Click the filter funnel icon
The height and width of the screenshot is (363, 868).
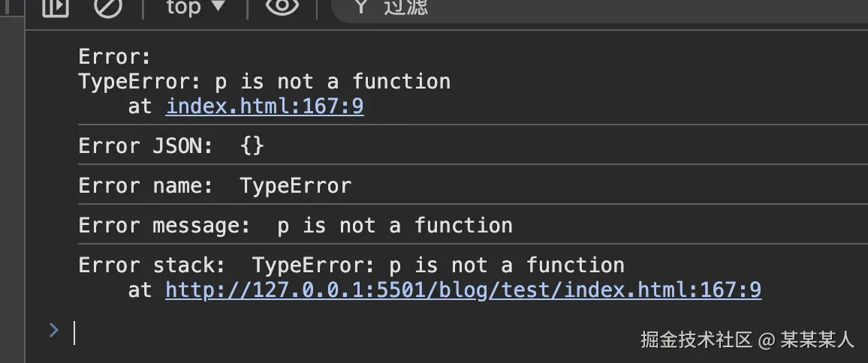(x=361, y=7)
